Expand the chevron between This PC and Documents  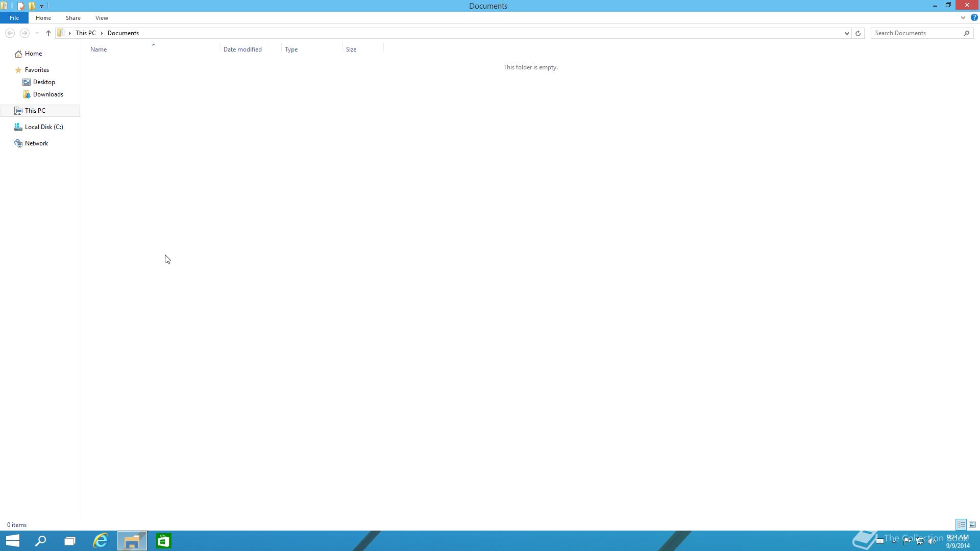coord(102,33)
